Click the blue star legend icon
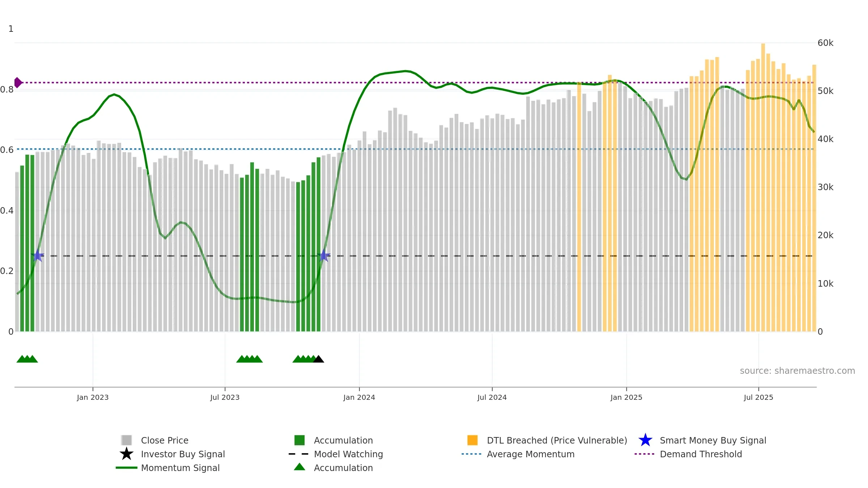868x488 pixels. [x=645, y=440]
